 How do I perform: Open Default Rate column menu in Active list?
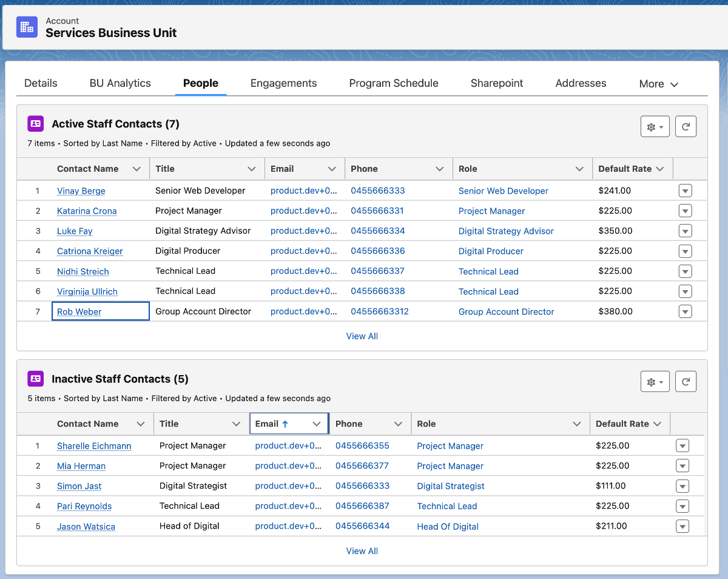pyautogui.click(x=660, y=169)
